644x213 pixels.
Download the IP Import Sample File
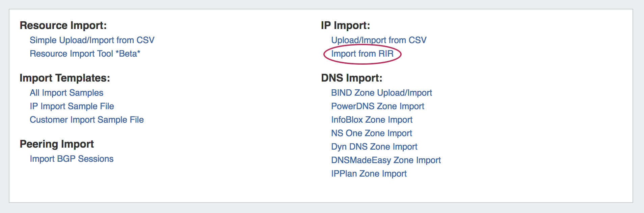pos(72,106)
